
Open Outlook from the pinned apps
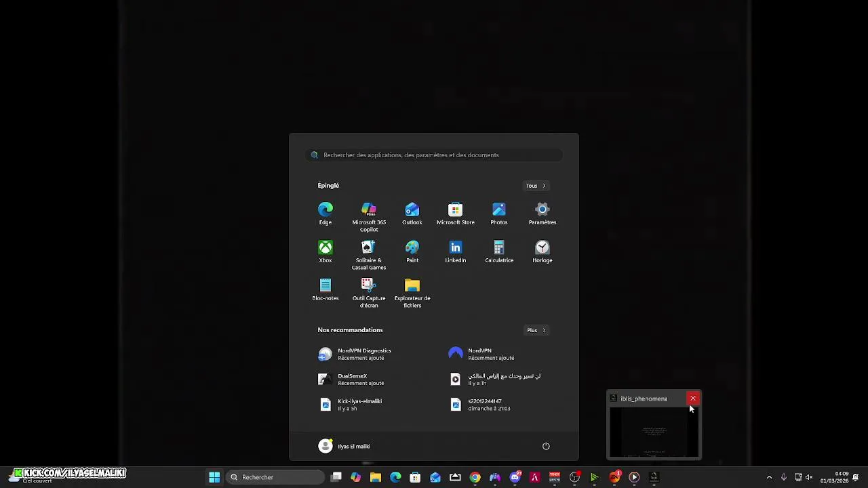point(412,213)
